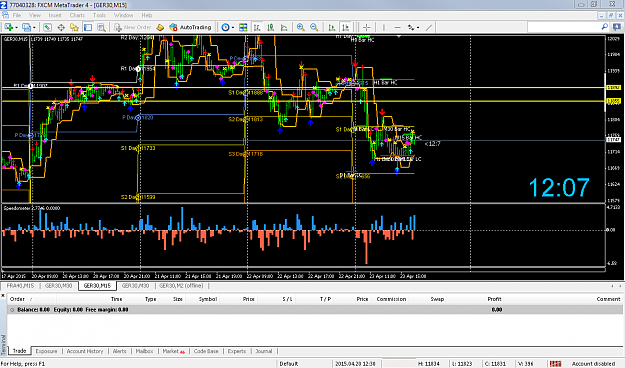Viewport: 625px width, 368px height.
Task: Switch to bar chart icon
Action: 257,27
